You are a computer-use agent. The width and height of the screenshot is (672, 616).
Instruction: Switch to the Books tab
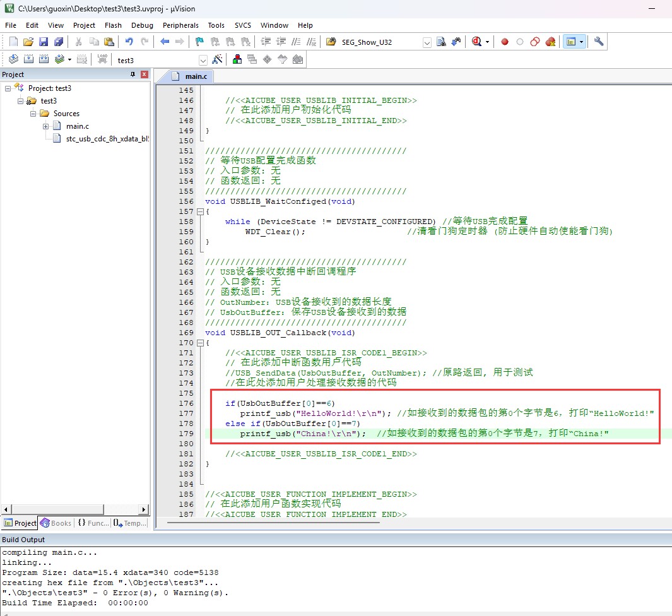[x=56, y=523]
